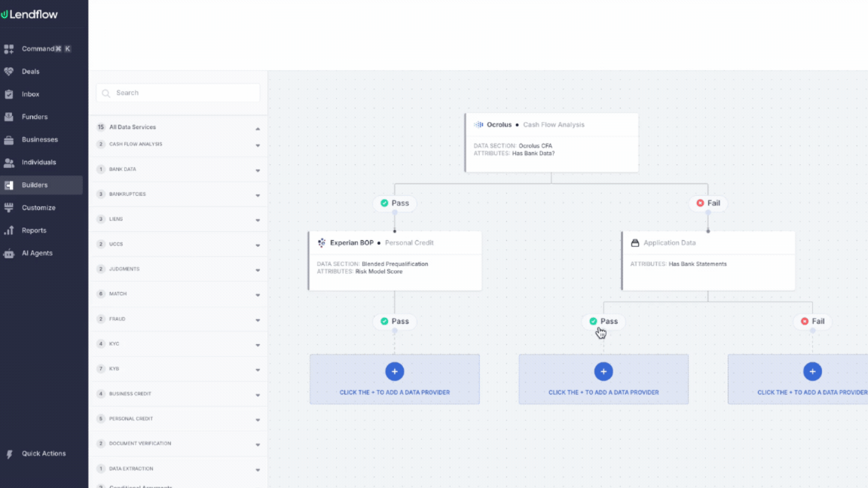
Task: Click the Quick Actions lightning icon
Action: 9,453
